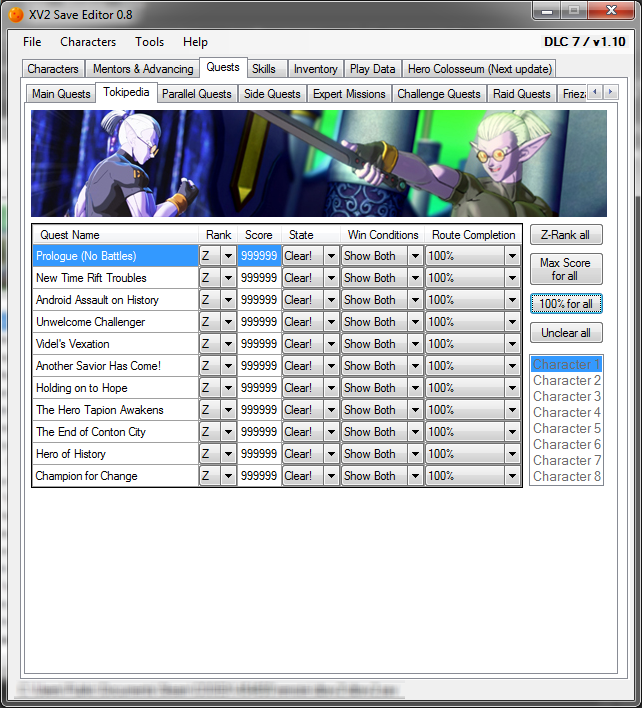Click the Z-Rank all button

[566, 235]
